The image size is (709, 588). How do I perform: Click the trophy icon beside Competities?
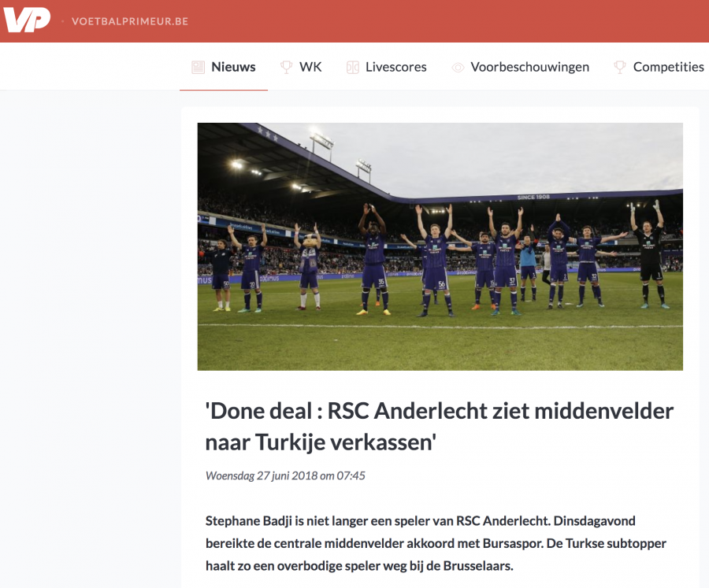tap(620, 68)
